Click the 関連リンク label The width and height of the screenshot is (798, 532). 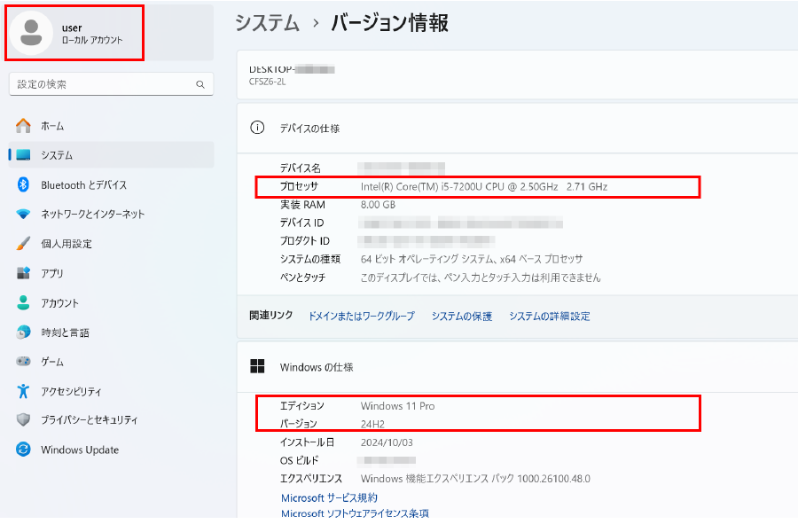pos(270,316)
